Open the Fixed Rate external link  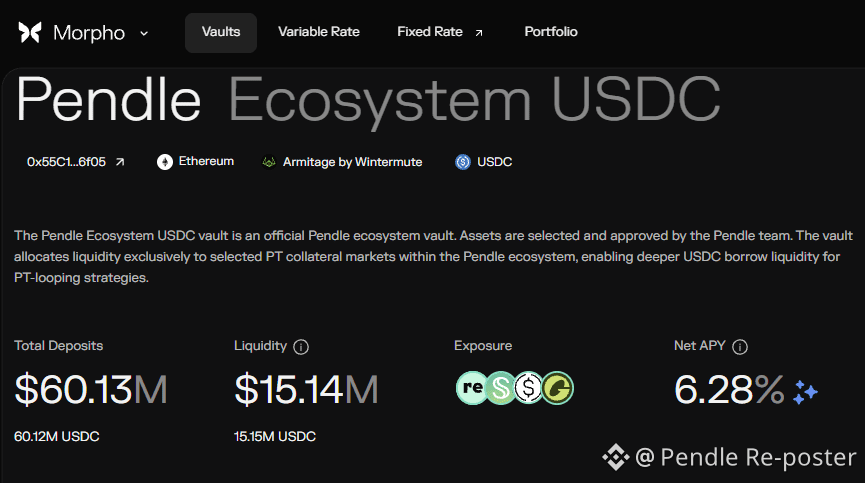click(x=440, y=32)
